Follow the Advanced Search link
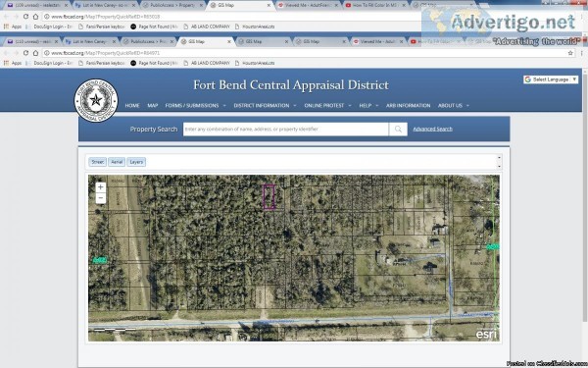 tap(432, 129)
